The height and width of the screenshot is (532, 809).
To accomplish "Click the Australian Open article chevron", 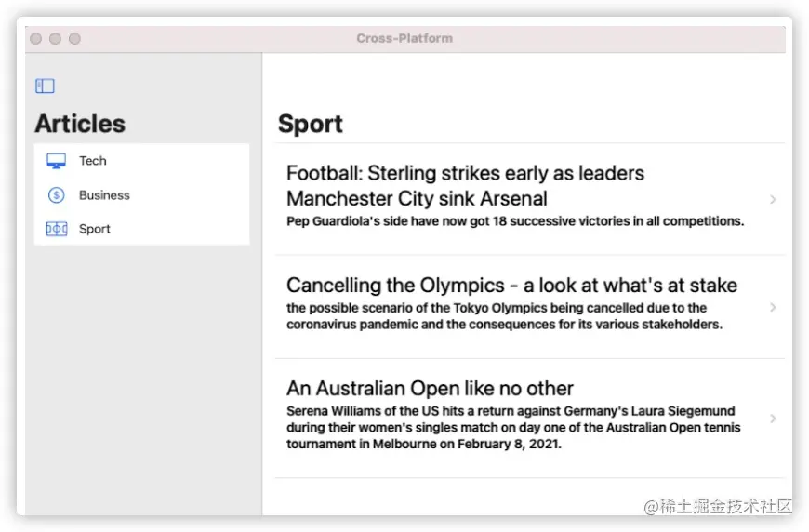I will point(773,419).
